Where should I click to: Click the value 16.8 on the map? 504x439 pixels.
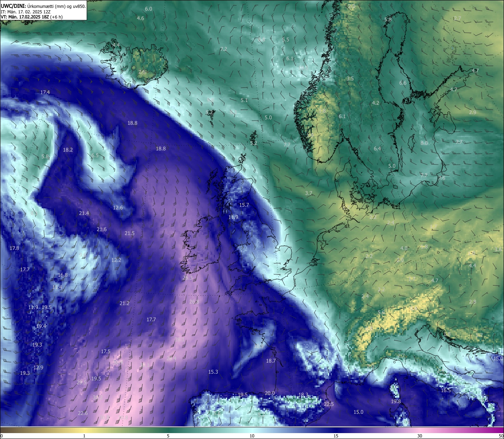[63, 275]
